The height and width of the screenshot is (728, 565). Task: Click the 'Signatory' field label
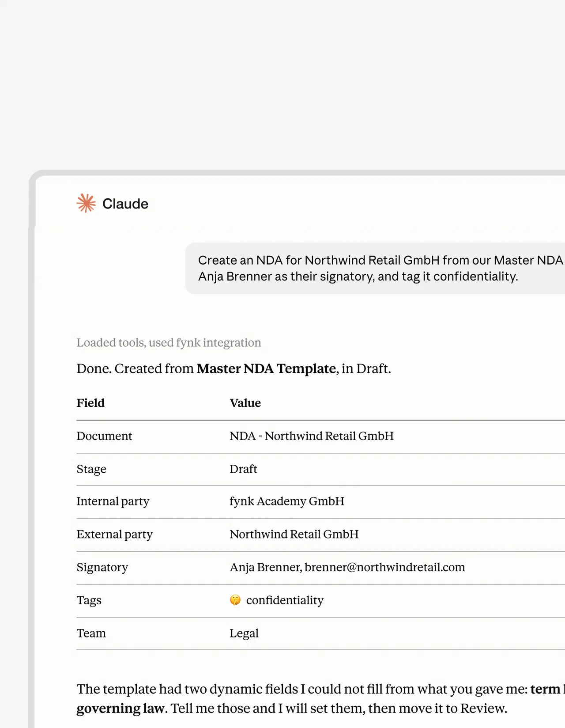[102, 567]
